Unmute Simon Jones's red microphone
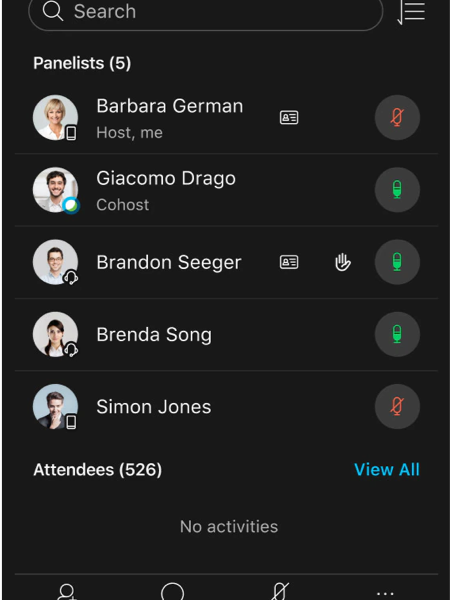The image size is (450, 600). click(x=397, y=406)
